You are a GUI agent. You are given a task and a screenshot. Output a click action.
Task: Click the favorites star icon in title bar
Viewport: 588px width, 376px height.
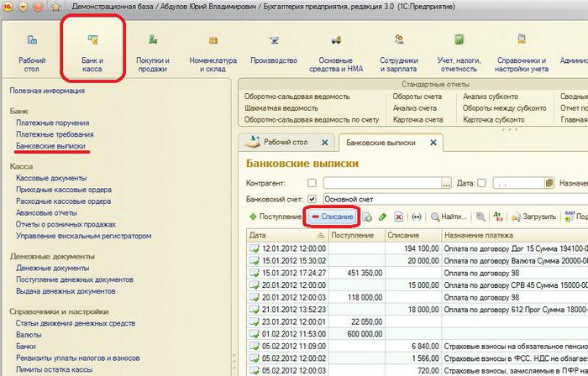tap(55, 7)
